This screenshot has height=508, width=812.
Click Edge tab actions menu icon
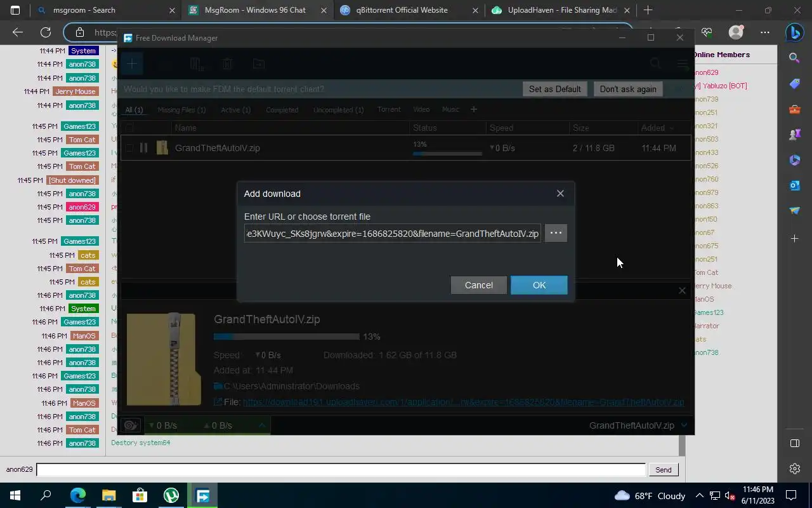pos(15,10)
